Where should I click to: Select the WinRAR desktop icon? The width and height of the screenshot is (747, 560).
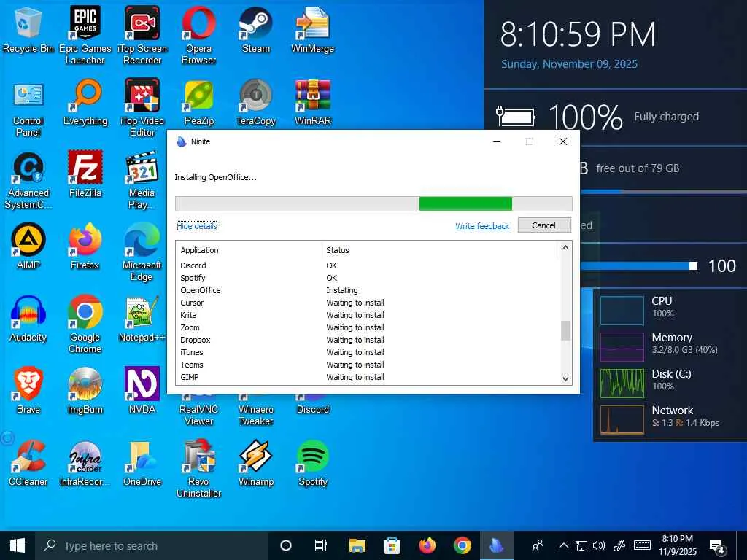pos(312,102)
